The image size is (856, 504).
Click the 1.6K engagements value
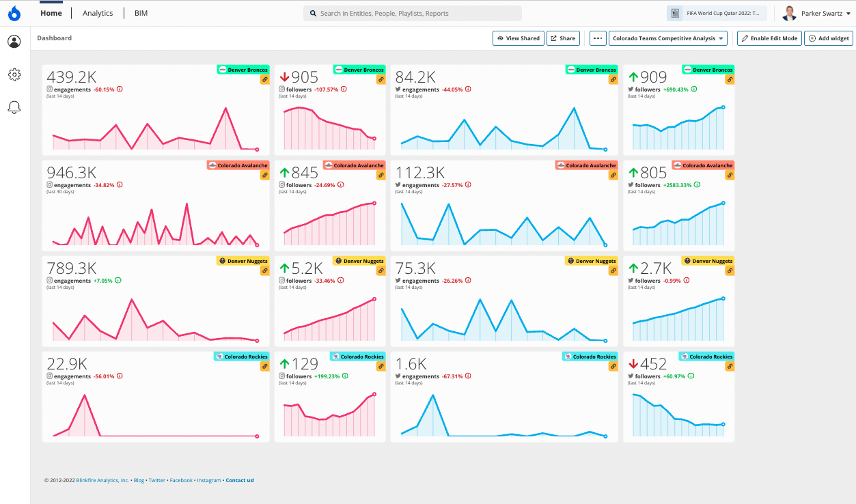click(411, 364)
